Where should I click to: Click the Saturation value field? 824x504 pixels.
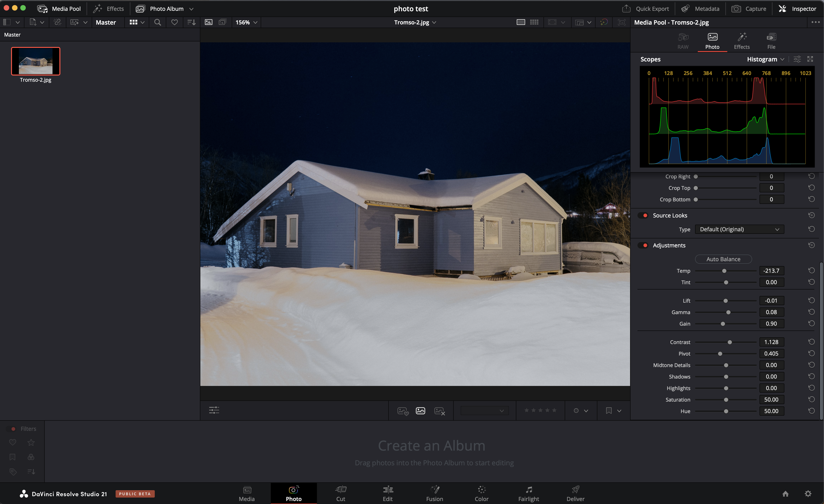tap(771, 400)
